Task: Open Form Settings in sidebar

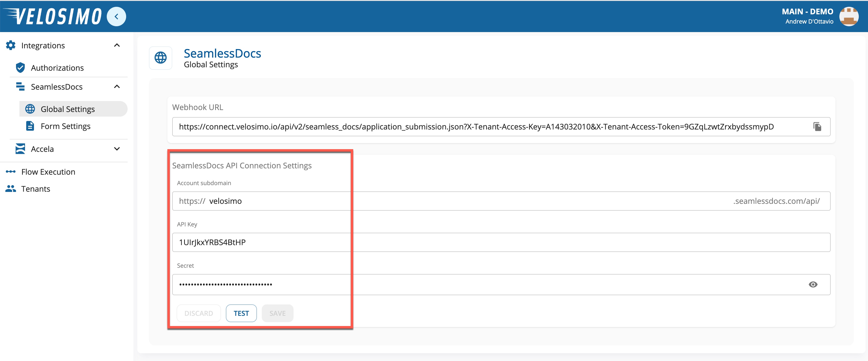Action: pyautogui.click(x=65, y=126)
